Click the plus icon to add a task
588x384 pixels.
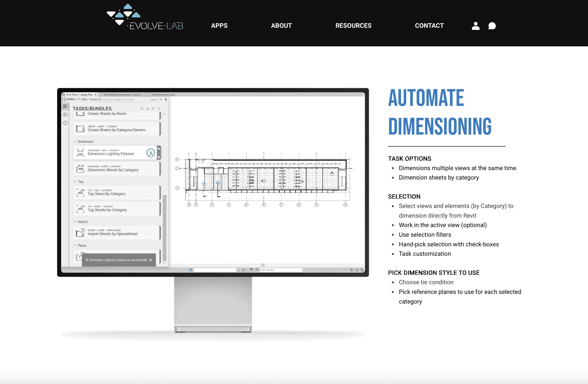click(159, 108)
